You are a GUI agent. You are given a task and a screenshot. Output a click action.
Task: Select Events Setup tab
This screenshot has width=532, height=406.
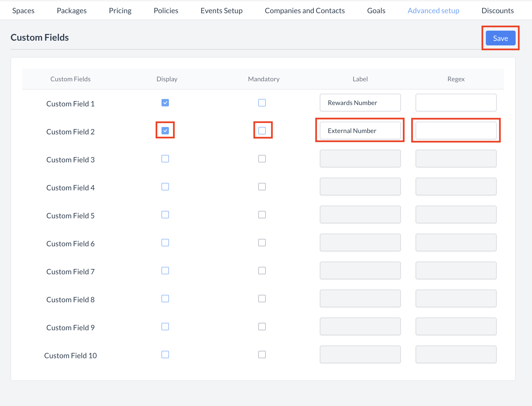pos(221,11)
